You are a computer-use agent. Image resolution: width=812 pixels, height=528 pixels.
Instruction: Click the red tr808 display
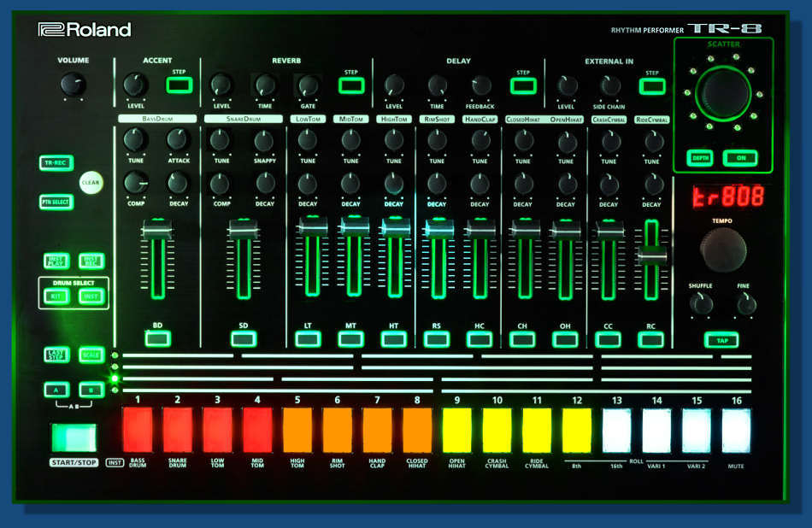tap(728, 197)
